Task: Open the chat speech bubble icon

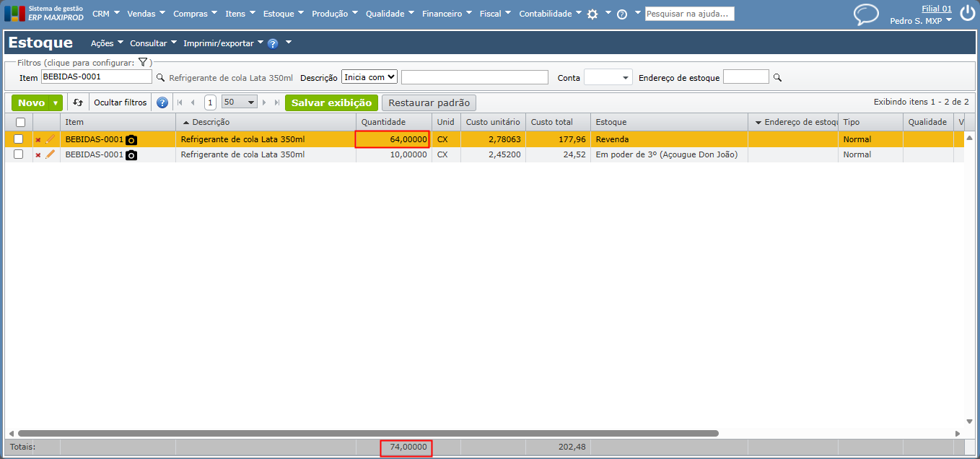Action: click(866, 14)
